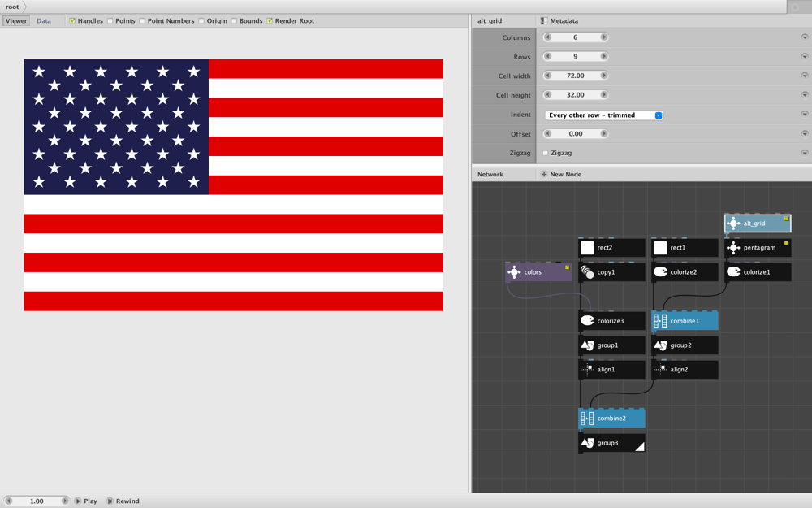Viewport: 812px width, 508px height.
Task: Click the Rewind icon
Action: tap(110, 501)
